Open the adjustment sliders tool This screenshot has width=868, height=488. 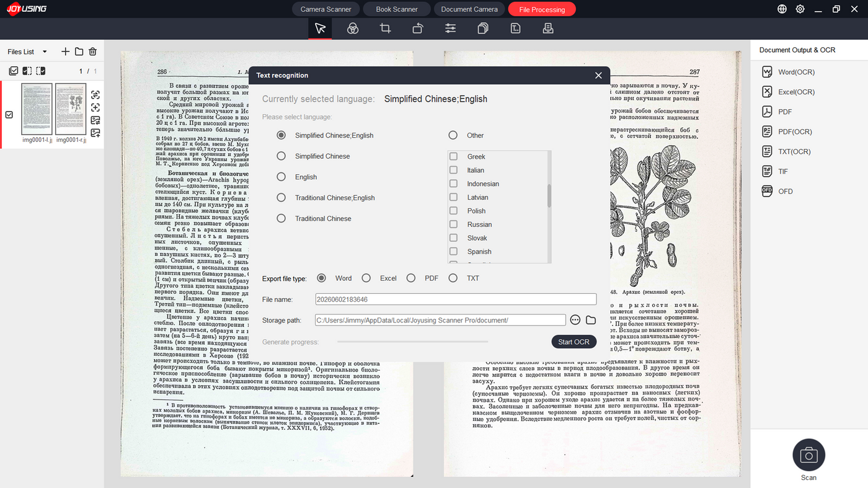[450, 28]
